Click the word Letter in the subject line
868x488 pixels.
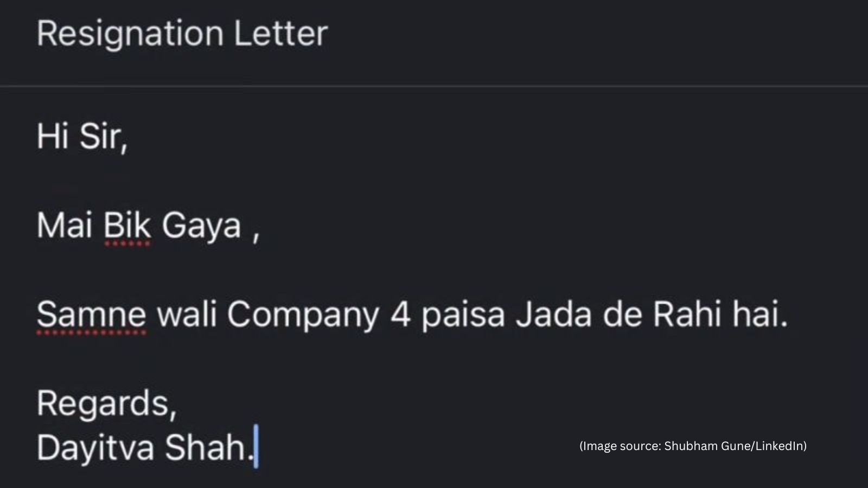tap(280, 33)
